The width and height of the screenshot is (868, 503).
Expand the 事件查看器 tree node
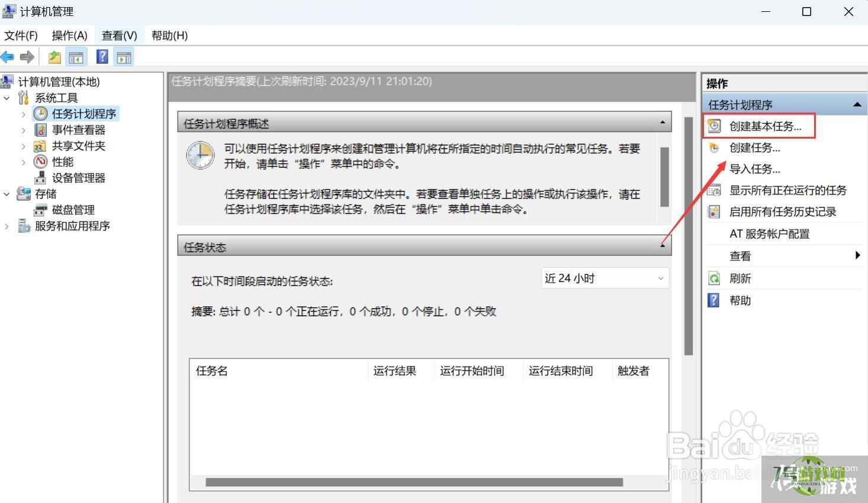pyautogui.click(x=24, y=130)
